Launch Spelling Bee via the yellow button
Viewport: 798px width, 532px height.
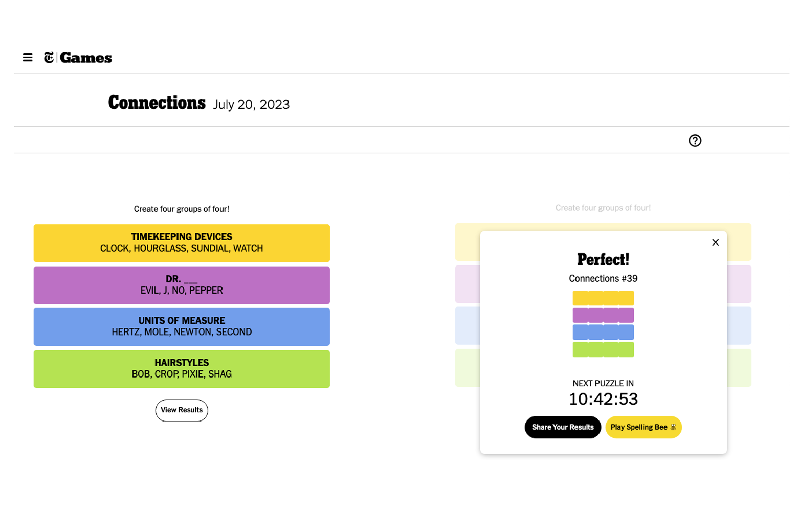coord(643,427)
